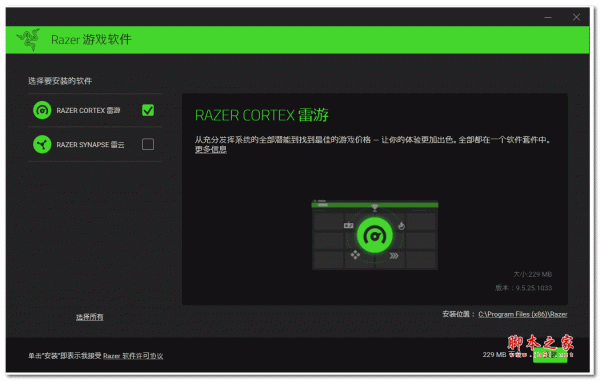Select the RAZER CORTEX 雷游 list row label

pyautogui.click(x=88, y=111)
